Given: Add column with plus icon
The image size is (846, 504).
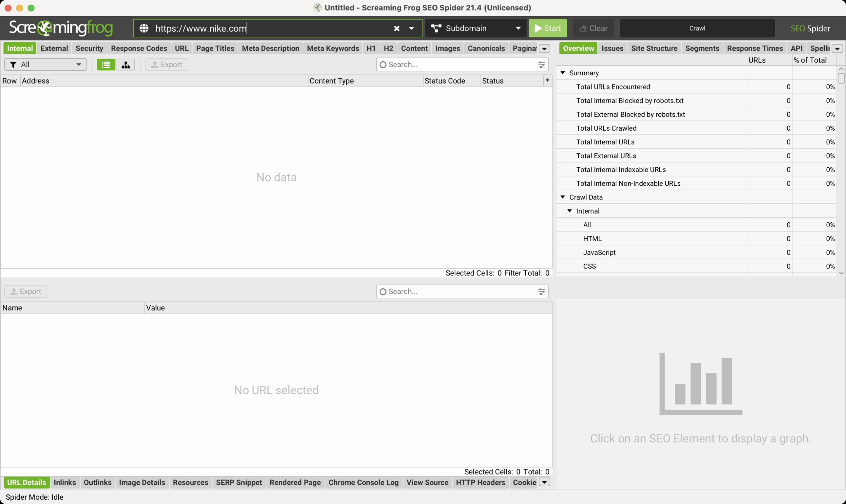Looking at the screenshot, I should [547, 81].
